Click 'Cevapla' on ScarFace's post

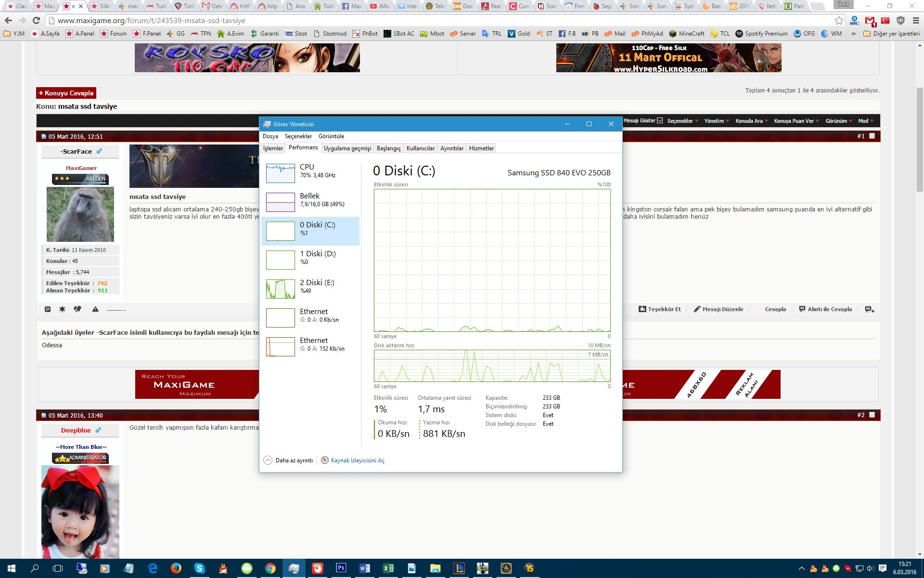(x=775, y=309)
